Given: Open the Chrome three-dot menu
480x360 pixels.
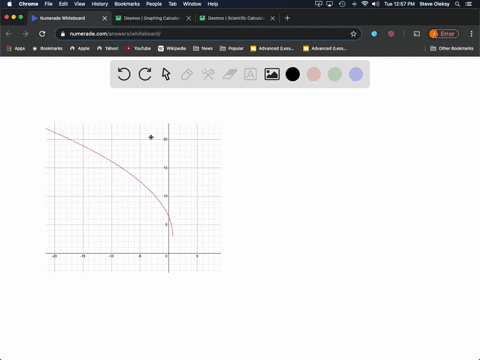Looking at the screenshot, I should click(471, 34).
